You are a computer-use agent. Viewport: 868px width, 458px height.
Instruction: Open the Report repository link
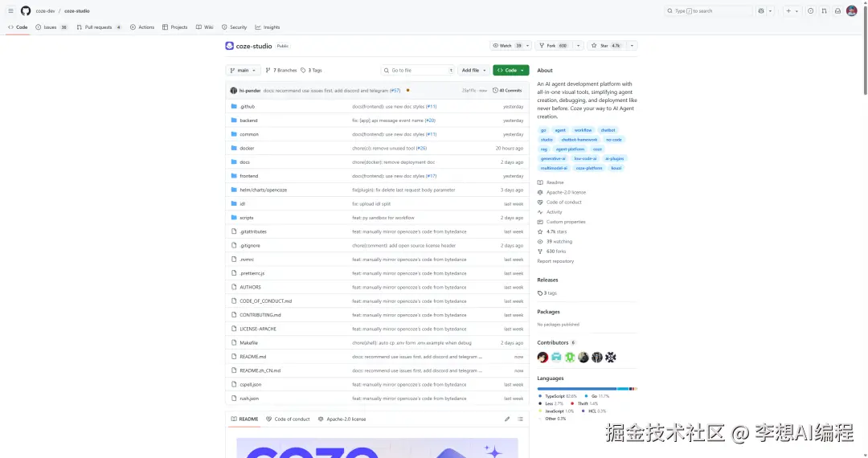coord(555,261)
